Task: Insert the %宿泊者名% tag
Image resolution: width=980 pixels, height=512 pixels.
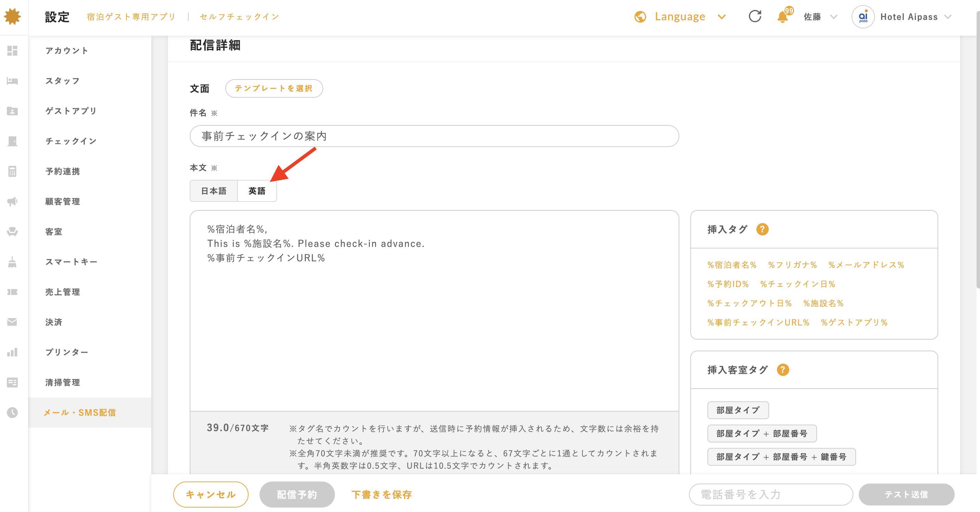Action: (x=732, y=265)
